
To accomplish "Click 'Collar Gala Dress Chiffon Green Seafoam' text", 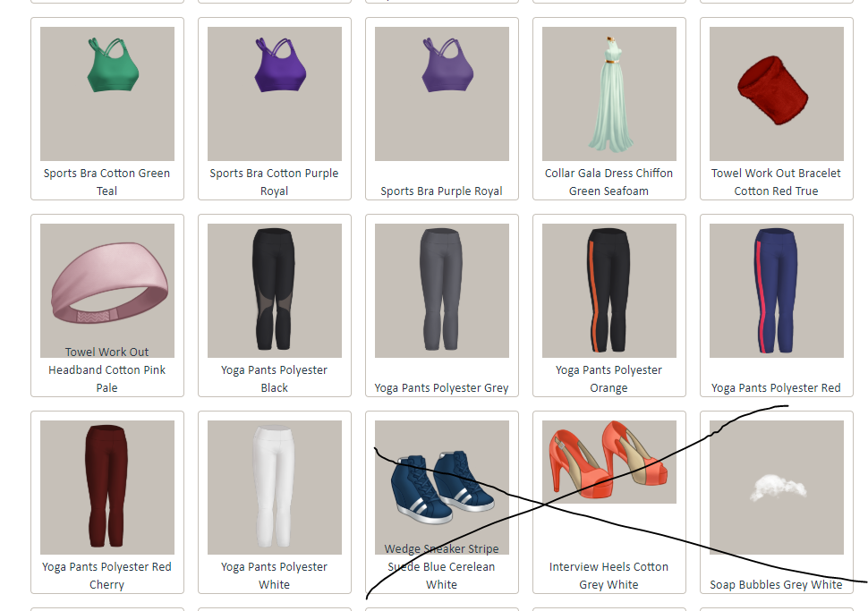I will (608, 182).
